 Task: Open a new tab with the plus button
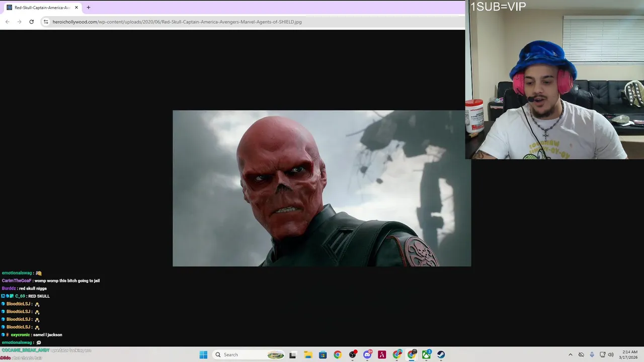coord(89,8)
